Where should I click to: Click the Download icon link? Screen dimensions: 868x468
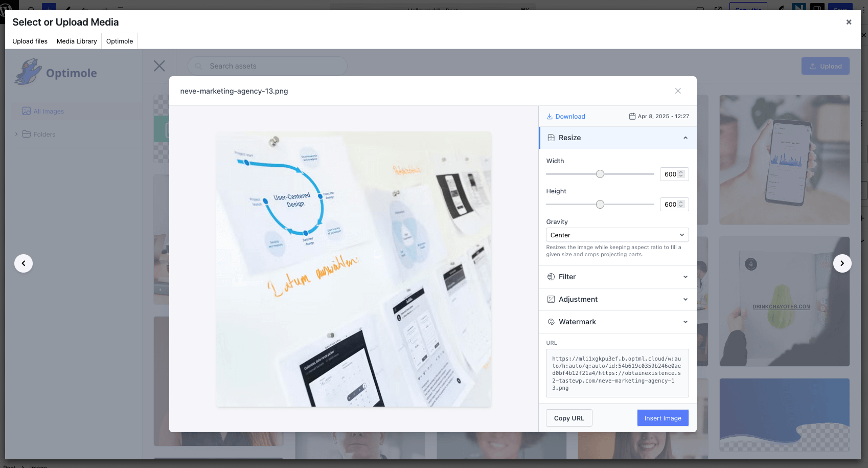tap(565, 117)
